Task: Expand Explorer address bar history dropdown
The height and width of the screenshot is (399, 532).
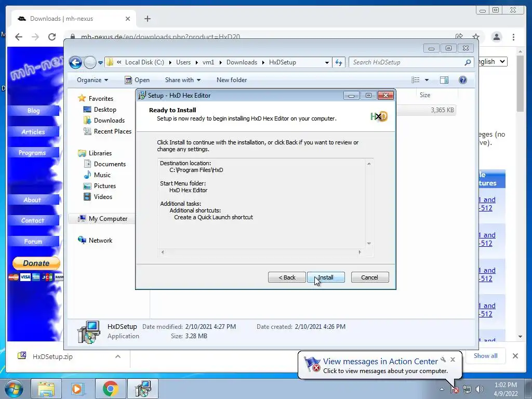Action: click(x=327, y=62)
